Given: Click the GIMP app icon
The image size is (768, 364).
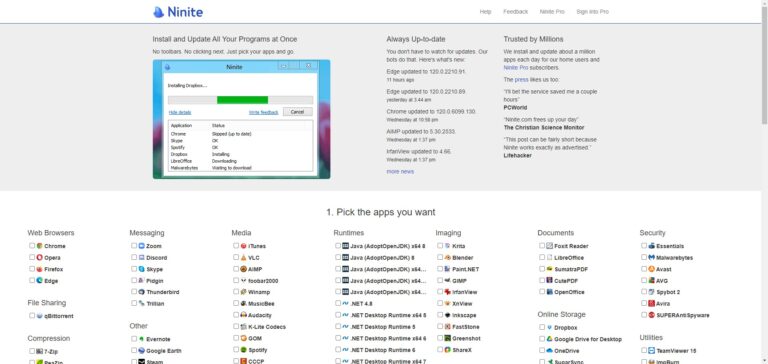Looking at the screenshot, I should click(x=447, y=281).
